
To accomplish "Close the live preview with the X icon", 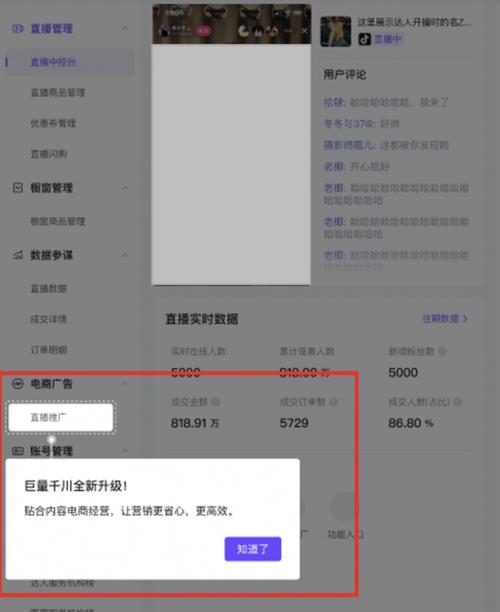I will [304, 30].
